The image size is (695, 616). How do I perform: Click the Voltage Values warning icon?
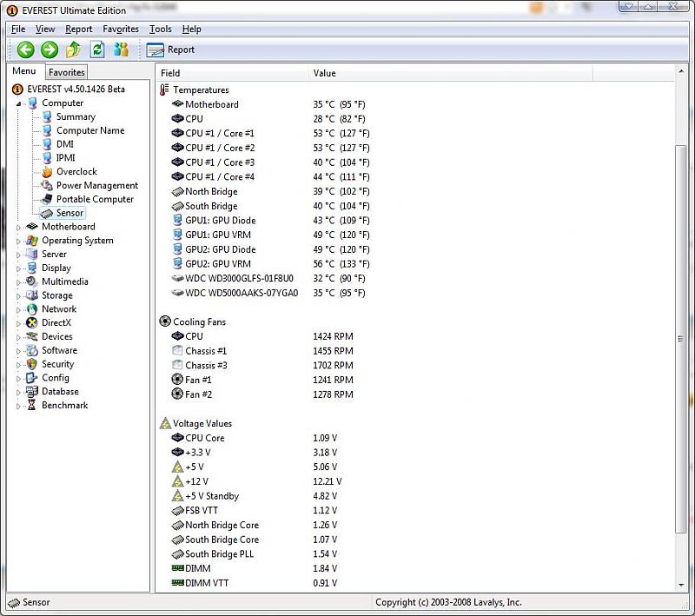point(165,423)
